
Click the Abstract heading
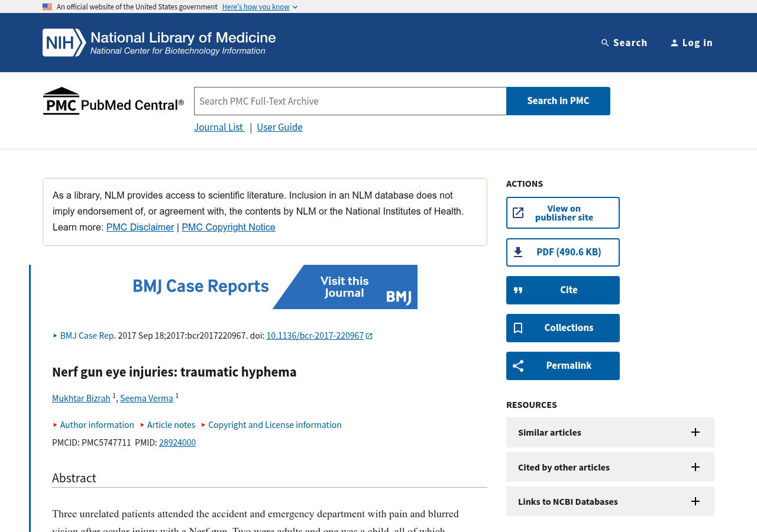click(74, 478)
